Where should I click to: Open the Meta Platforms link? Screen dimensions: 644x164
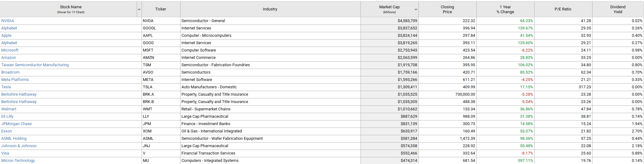click(x=15, y=80)
